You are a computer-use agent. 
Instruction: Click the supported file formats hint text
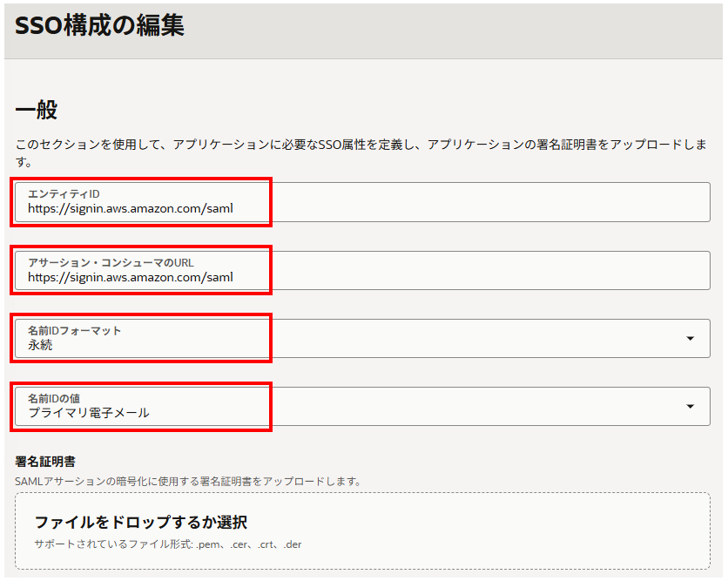168,544
